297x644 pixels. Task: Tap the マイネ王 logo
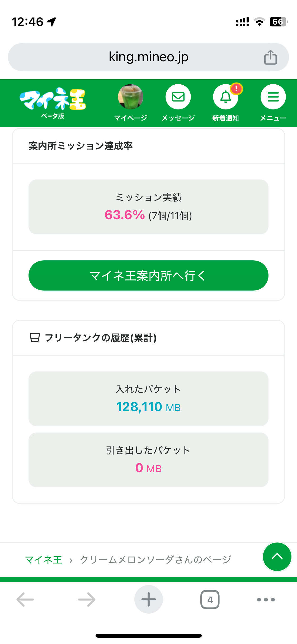click(53, 102)
